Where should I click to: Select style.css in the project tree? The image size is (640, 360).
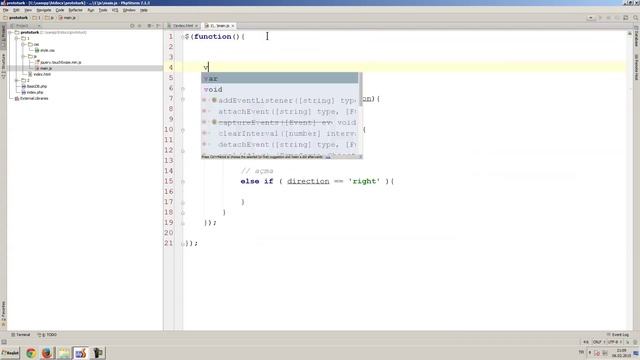click(45, 50)
